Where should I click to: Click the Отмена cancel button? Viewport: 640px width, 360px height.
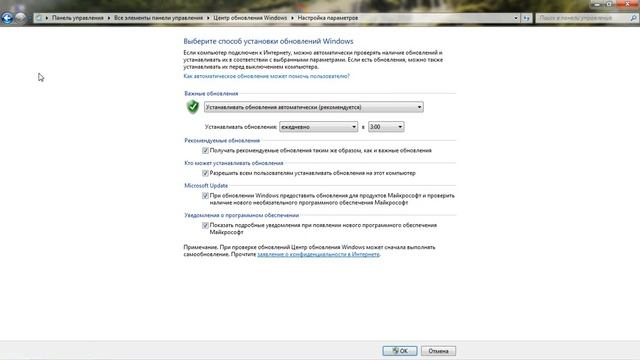coord(438,351)
